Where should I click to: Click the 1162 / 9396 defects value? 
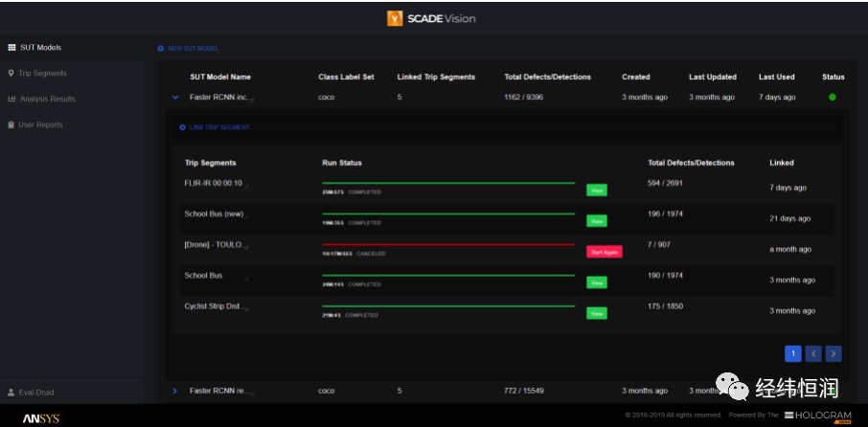point(524,98)
